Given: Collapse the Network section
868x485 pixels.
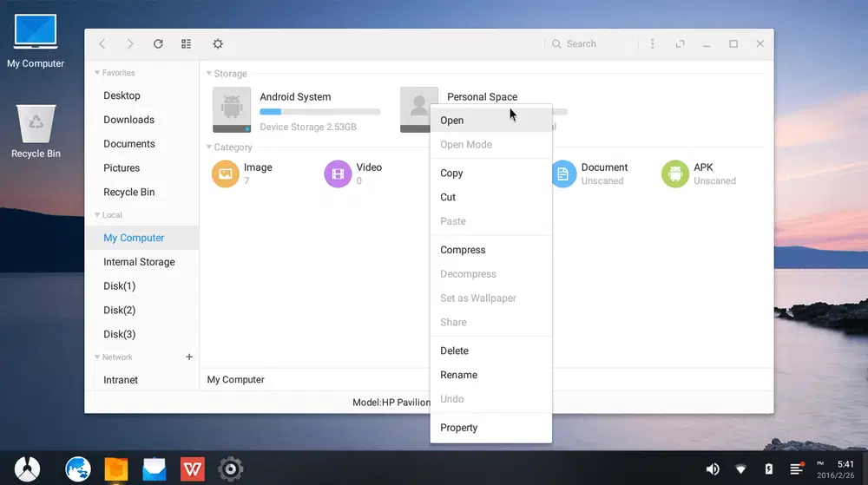Looking at the screenshot, I should [97, 357].
